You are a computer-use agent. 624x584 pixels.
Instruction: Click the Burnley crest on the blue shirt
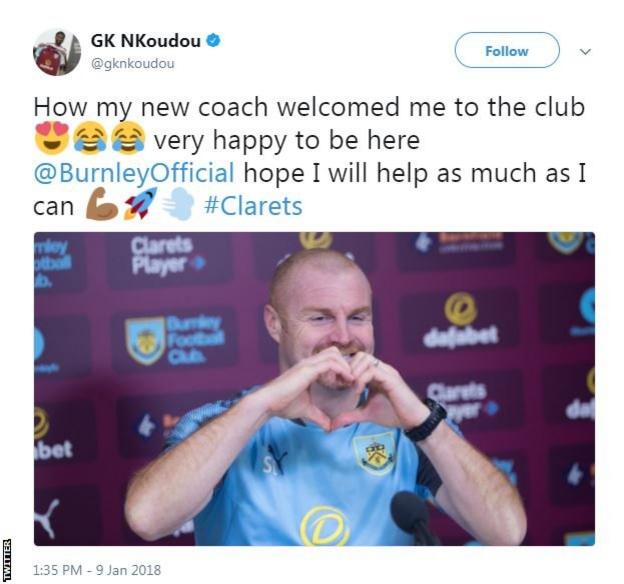pos(374,453)
